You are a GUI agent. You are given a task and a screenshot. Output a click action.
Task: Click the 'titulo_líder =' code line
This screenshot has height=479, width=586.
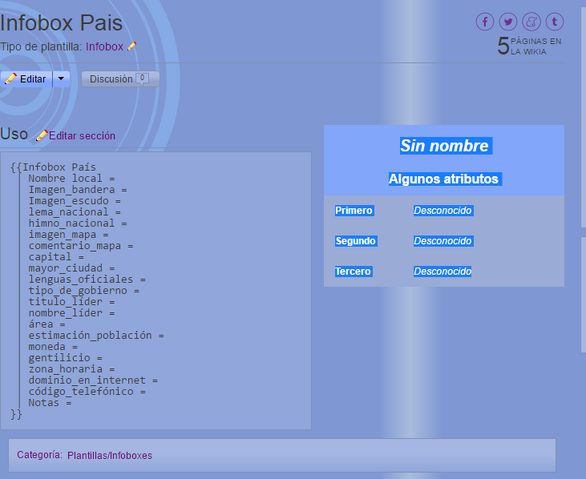tap(71, 302)
